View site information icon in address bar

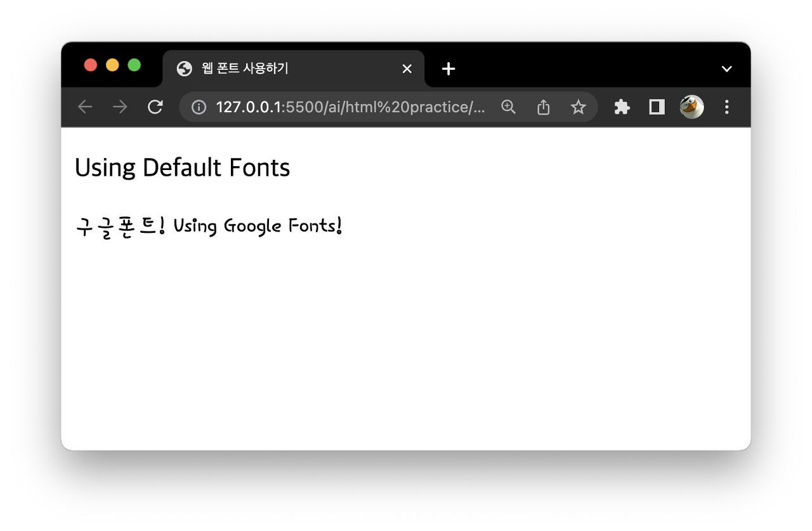[199, 107]
